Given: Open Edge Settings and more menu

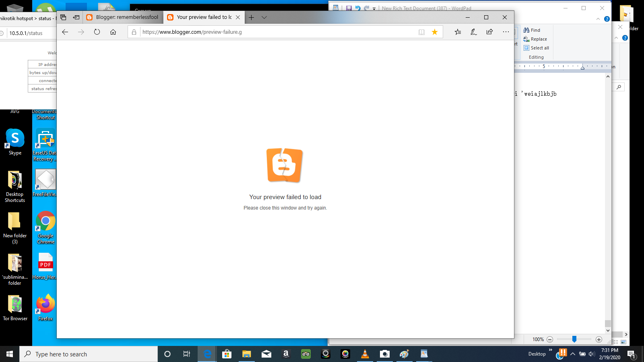Looking at the screenshot, I should click(x=506, y=32).
